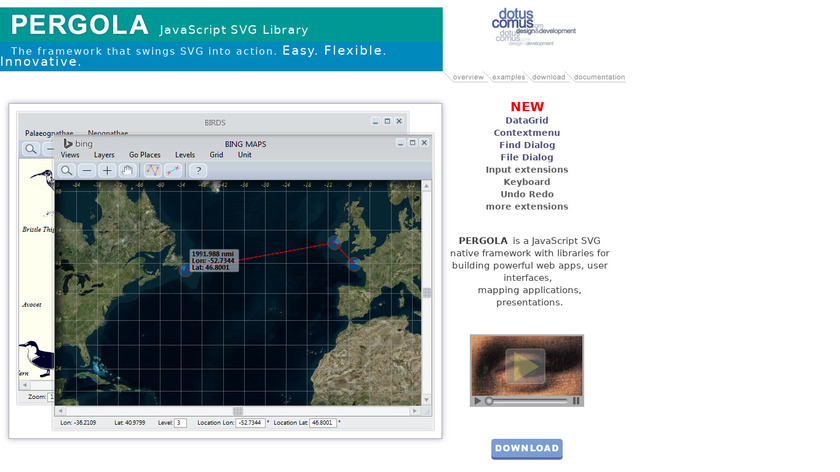Go to the overview tab

coord(468,77)
